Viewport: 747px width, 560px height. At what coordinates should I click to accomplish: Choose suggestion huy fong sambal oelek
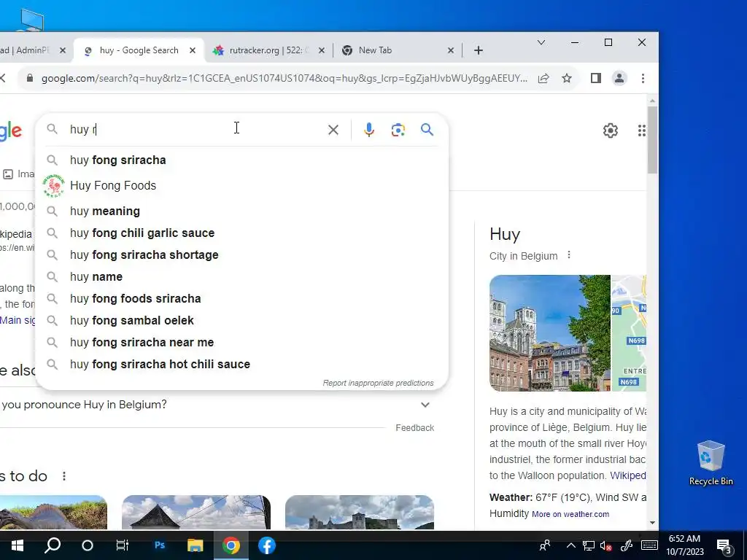(241, 321)
